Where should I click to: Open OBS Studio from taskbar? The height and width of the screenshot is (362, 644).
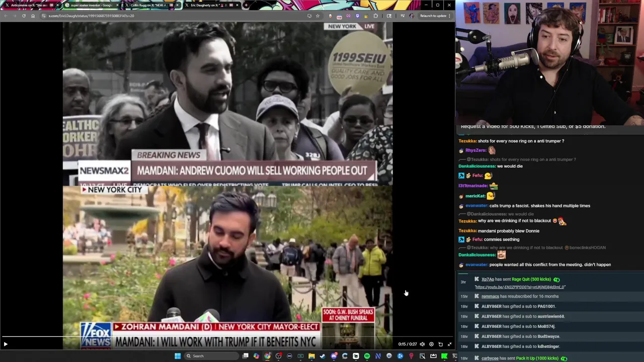coord(278,356)
